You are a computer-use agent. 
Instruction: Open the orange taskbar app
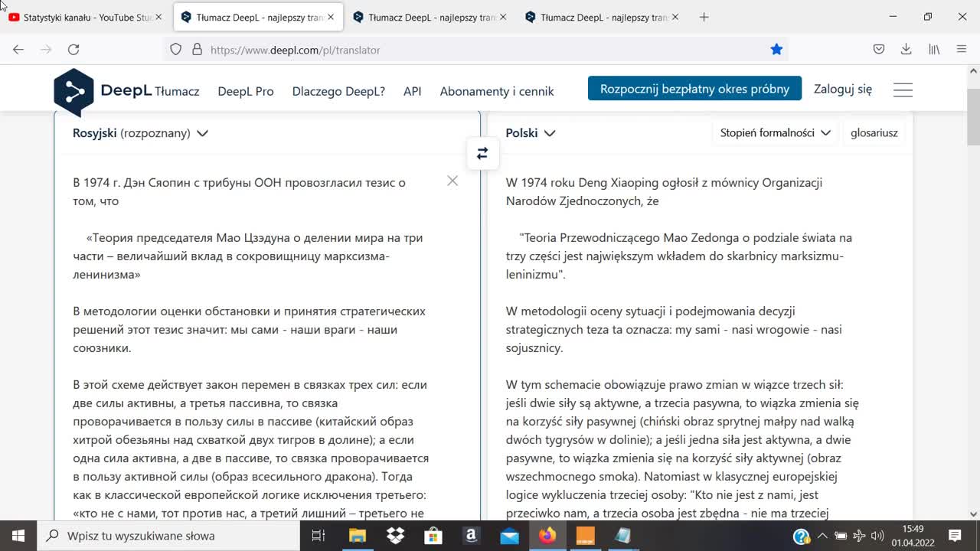585,536
